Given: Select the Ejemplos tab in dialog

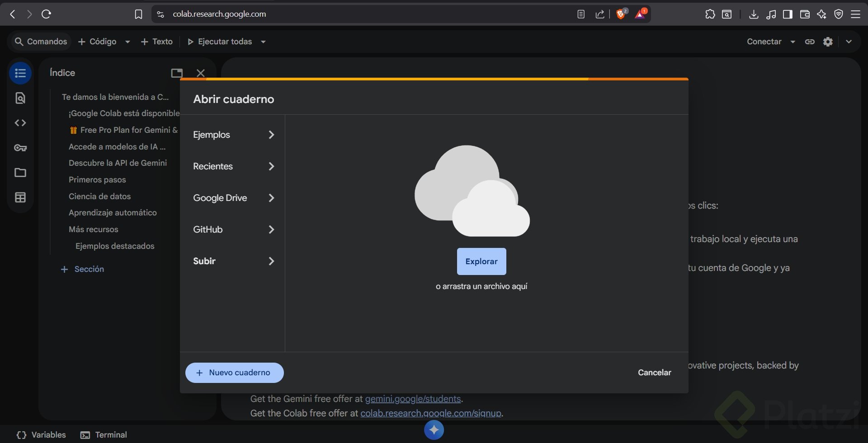Looking at the screenshot, I should coord(233,135).
